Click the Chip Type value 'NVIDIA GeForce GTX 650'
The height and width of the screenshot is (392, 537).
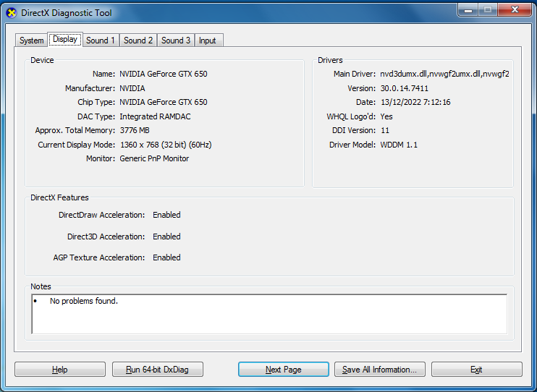tap(164, 102)
